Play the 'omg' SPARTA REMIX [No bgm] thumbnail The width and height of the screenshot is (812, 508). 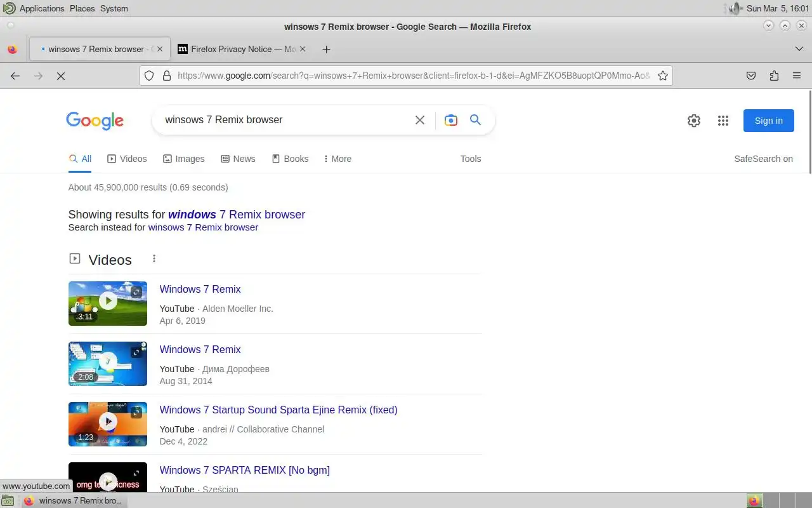click(108, 478)
